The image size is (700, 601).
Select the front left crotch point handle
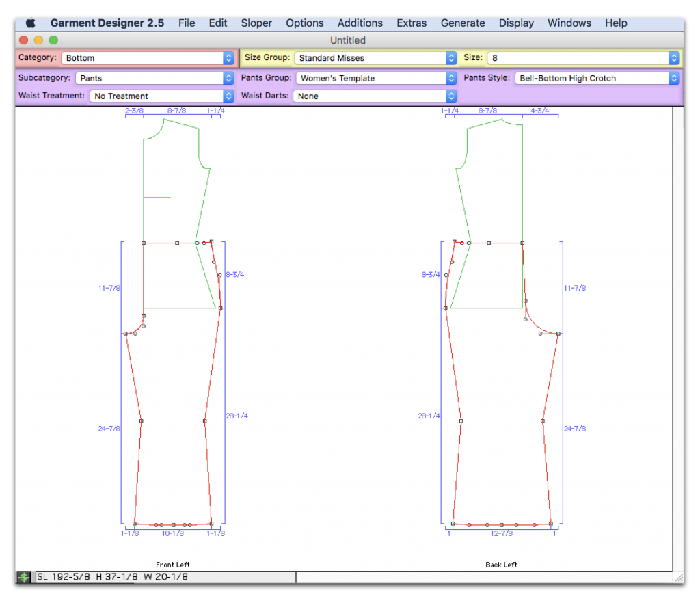pos(126,334)
